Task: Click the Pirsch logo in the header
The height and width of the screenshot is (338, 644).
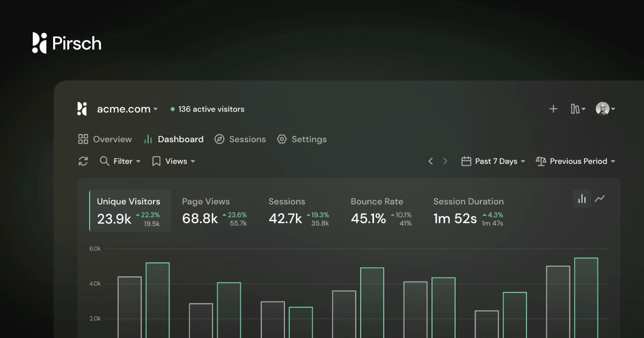Action: tap(65, 43)
